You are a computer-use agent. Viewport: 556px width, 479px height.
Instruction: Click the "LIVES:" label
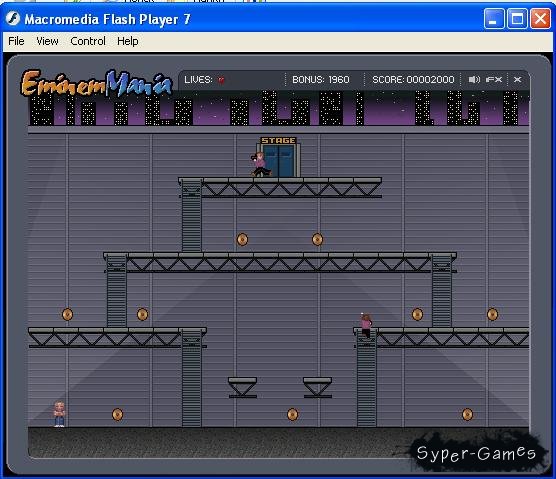tap(198, 80)
